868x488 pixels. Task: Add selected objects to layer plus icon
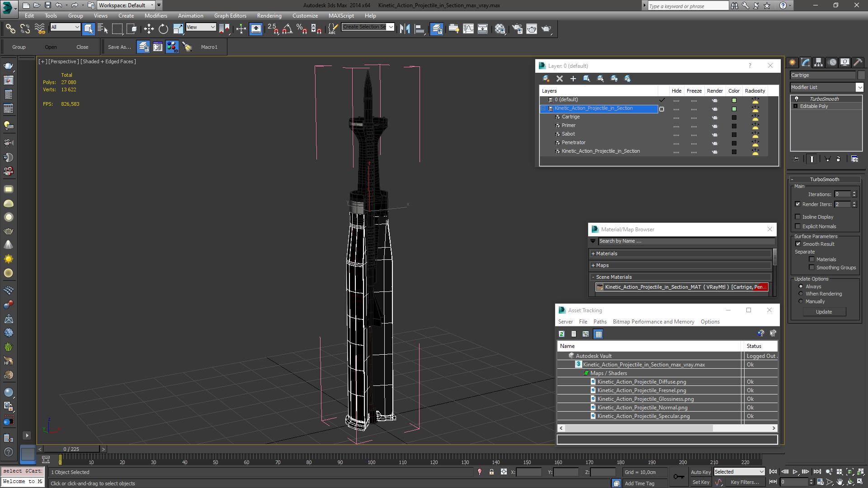click(x=573, y=79)
